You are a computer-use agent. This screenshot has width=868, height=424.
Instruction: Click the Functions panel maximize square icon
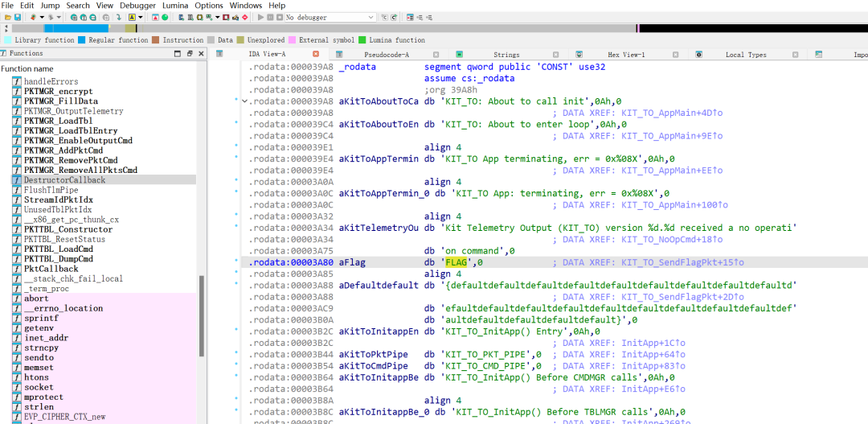click(x=178, y=54)
